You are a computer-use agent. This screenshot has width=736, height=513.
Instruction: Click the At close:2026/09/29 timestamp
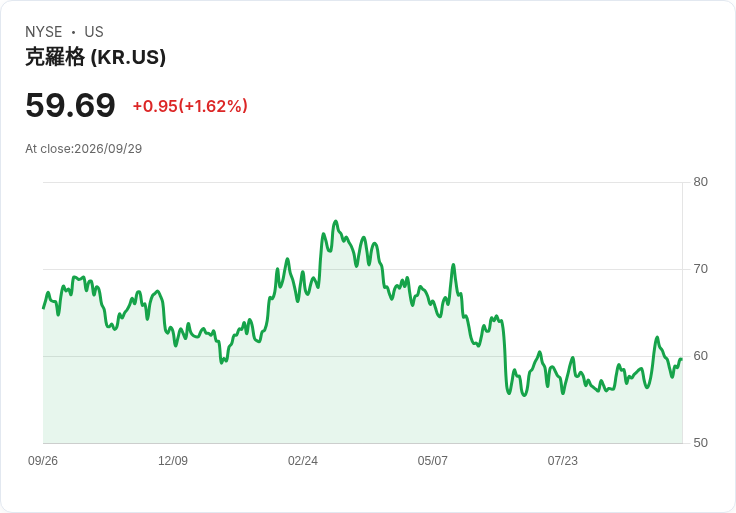[84, 149]
